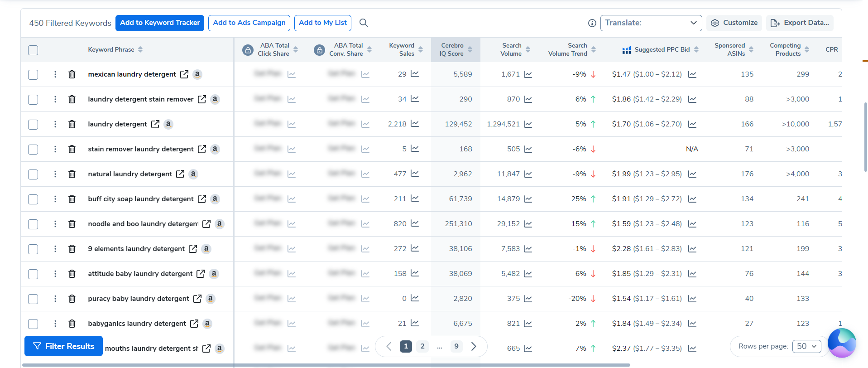Sort by Search Volume column
This screenshot has width=868, height=368.
(528, 50)
